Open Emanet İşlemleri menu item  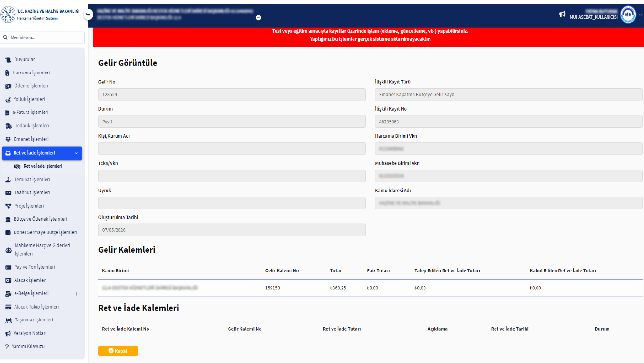[x=31, y=139]
